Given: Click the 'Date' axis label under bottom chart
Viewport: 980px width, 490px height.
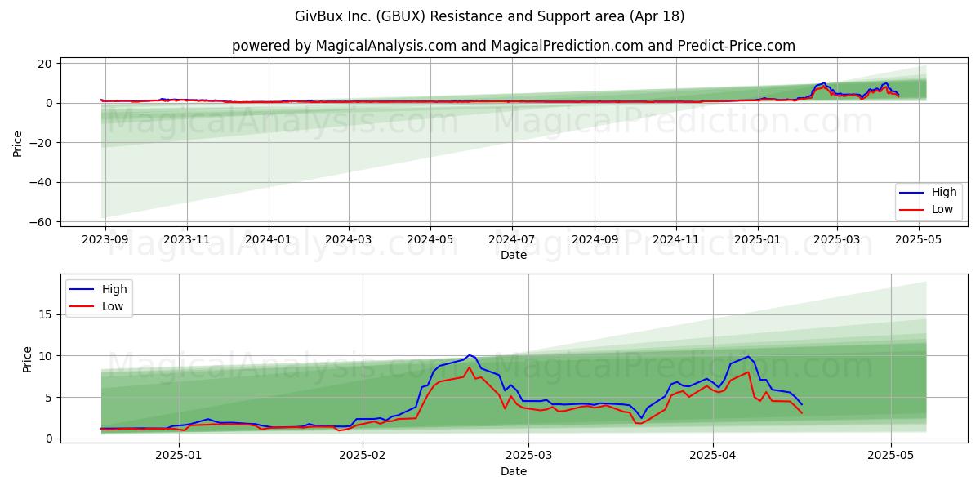Looking at the screenshot, I should (514, 471).
